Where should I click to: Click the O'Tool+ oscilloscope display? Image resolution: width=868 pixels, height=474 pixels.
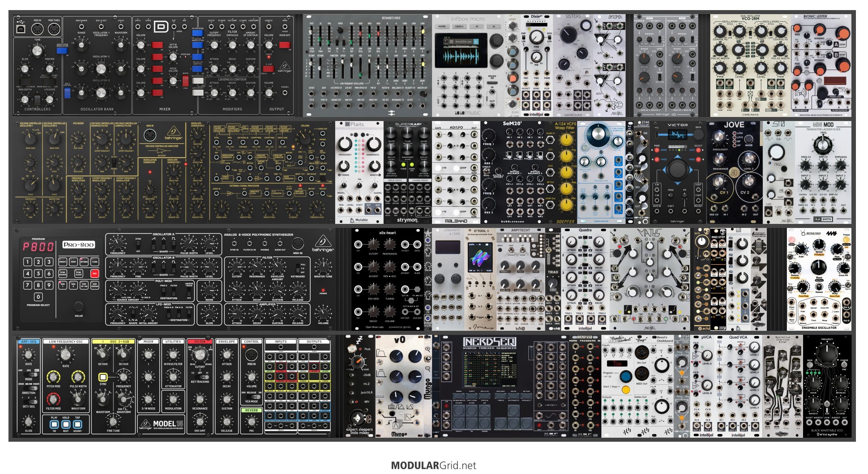point(480,257)
